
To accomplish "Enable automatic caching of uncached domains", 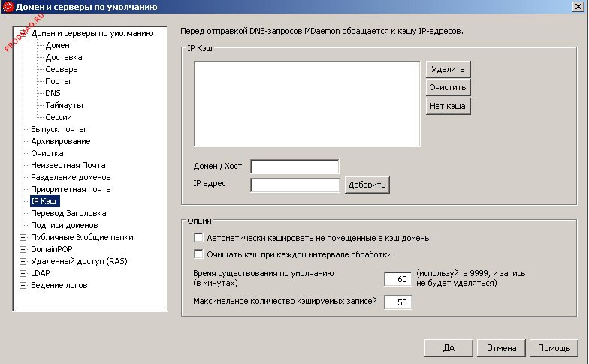I will click(199, 238).
